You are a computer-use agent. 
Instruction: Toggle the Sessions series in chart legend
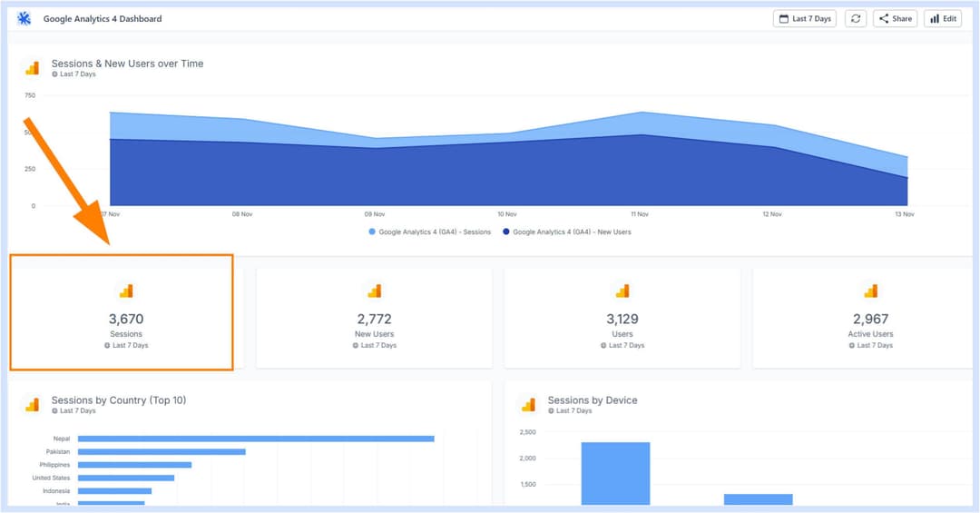click(430, 232)
